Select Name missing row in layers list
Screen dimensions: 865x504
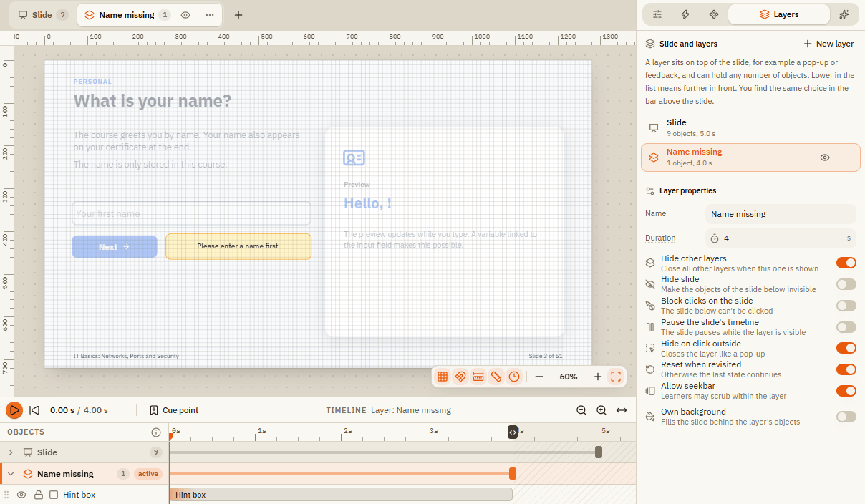(x=750, y=157)
